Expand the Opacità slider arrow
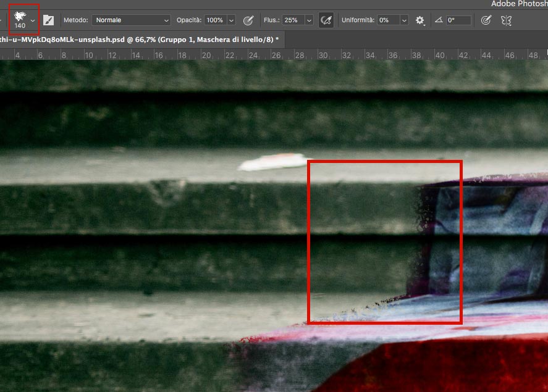548x392 pixels. click(x=231, y=20)
